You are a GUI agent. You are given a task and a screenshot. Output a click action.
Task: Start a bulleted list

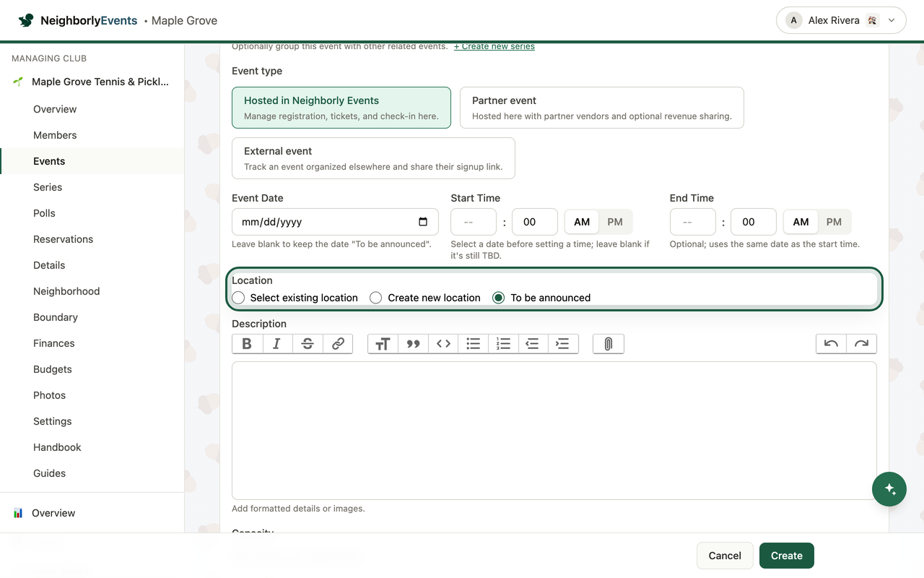click(x=474, y=344)
